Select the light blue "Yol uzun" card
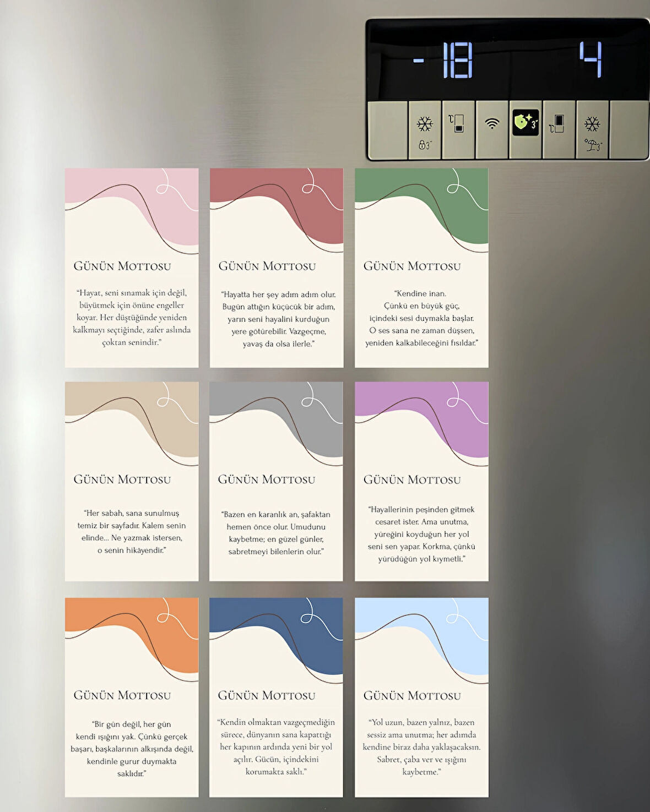Viewport: 650px width, 812px height. point(421,697)
